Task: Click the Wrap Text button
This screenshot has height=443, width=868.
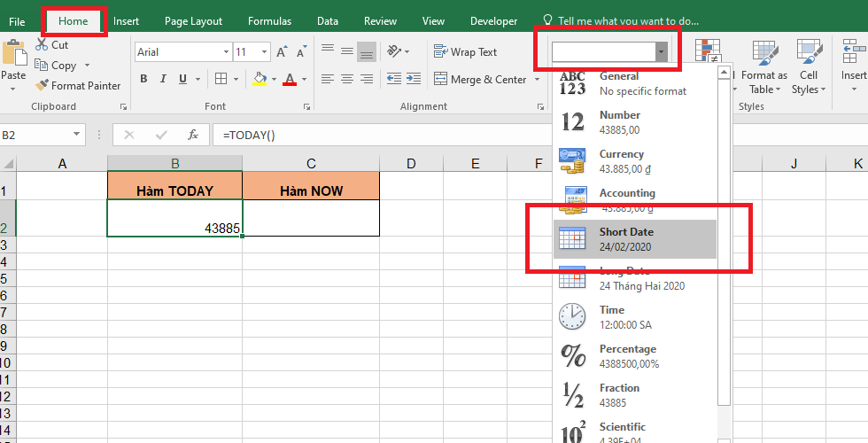Action: pyautogui.click(x=465, y=52)
